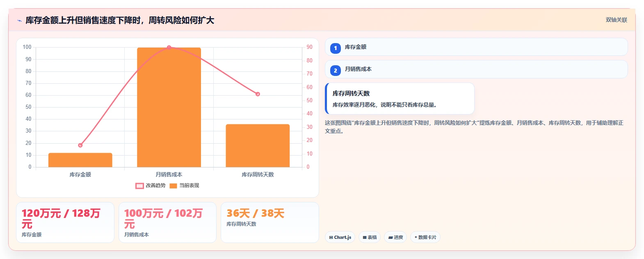Click the chart title 库存金额上升但销售速度下降时
The height and width of the screenshot is (259, 644).
click(120, 21)
